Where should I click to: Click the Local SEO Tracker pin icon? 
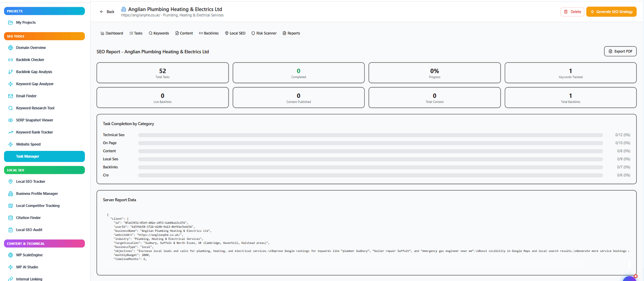(10, 182)
